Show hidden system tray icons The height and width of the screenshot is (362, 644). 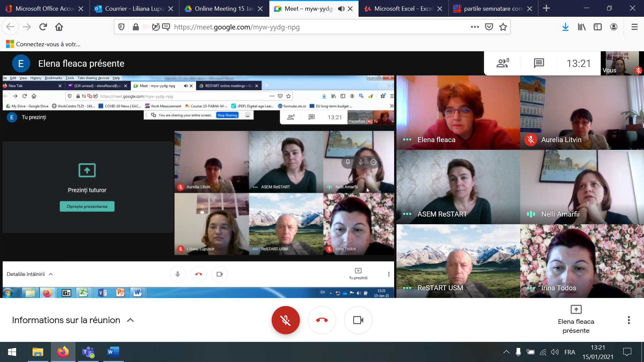click(x=506, y=352)
